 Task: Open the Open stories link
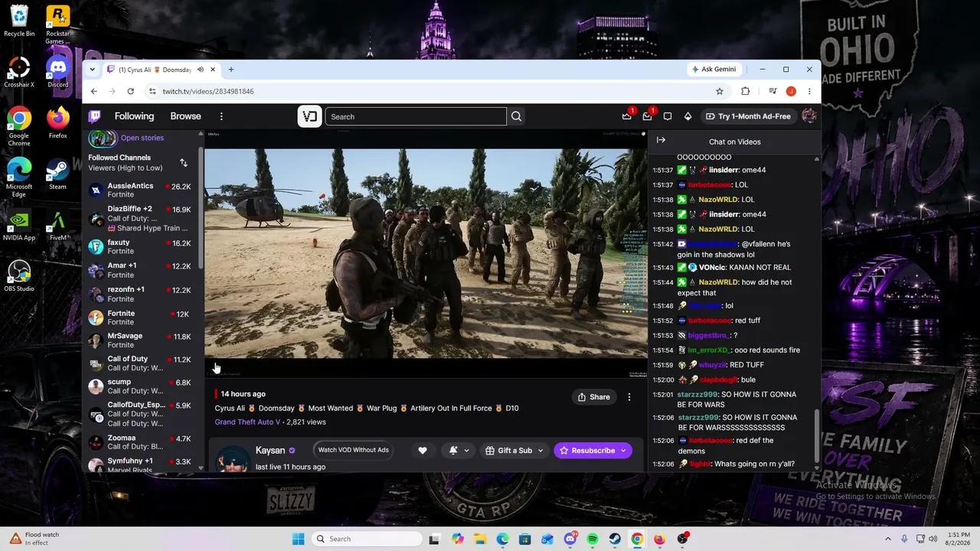pos(142,138)
